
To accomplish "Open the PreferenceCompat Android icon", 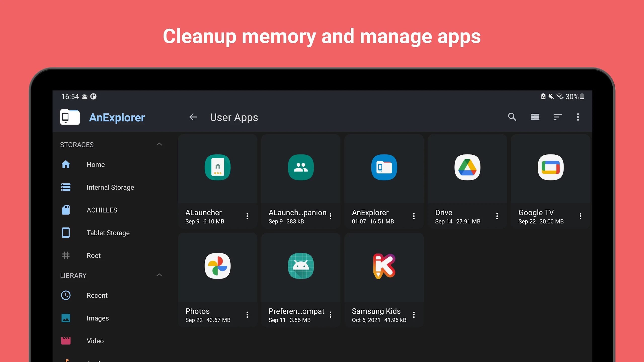I will coord(301,266).
